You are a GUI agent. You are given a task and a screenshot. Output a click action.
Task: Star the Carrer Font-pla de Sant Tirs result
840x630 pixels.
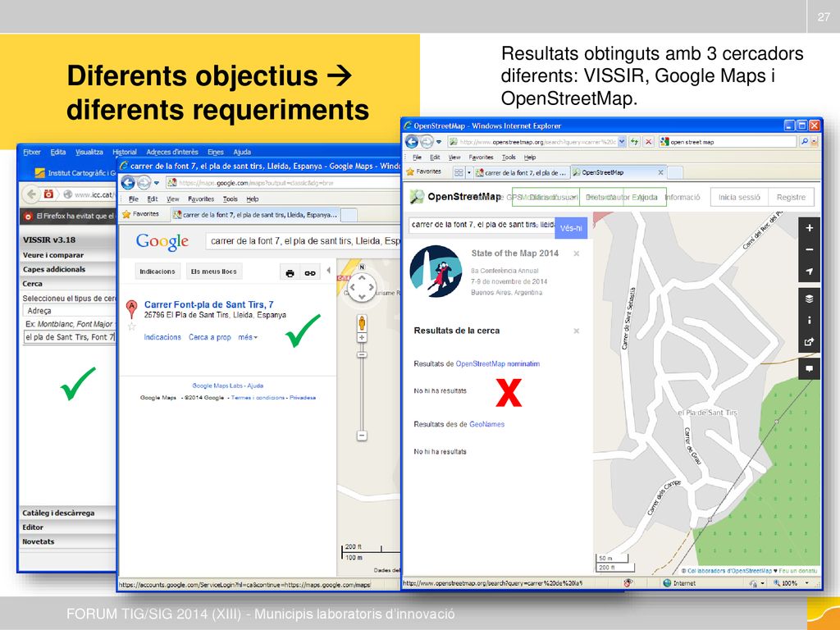131,326
